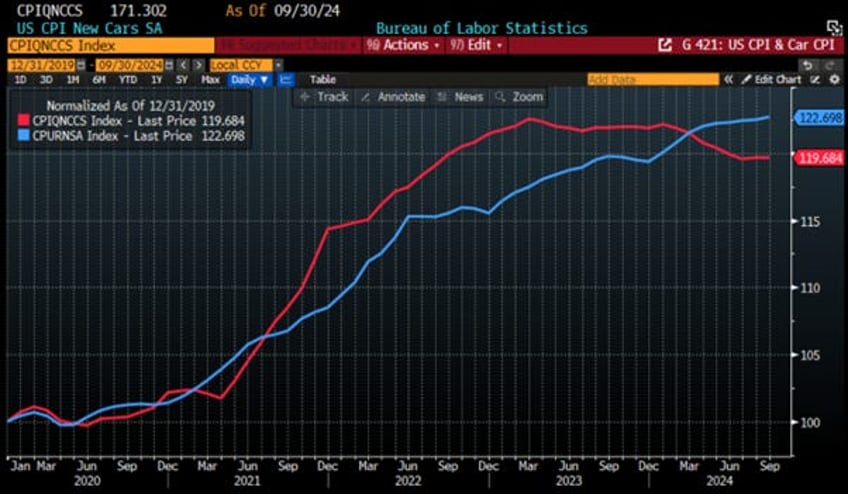
Task: Switch to the Table view
Action: [x=323, y=80]
